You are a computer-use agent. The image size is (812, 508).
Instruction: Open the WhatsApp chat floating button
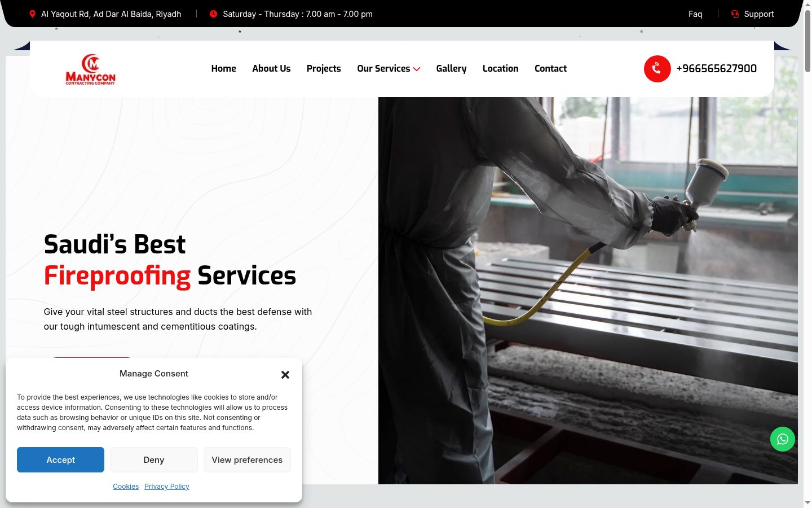[783, 439]
